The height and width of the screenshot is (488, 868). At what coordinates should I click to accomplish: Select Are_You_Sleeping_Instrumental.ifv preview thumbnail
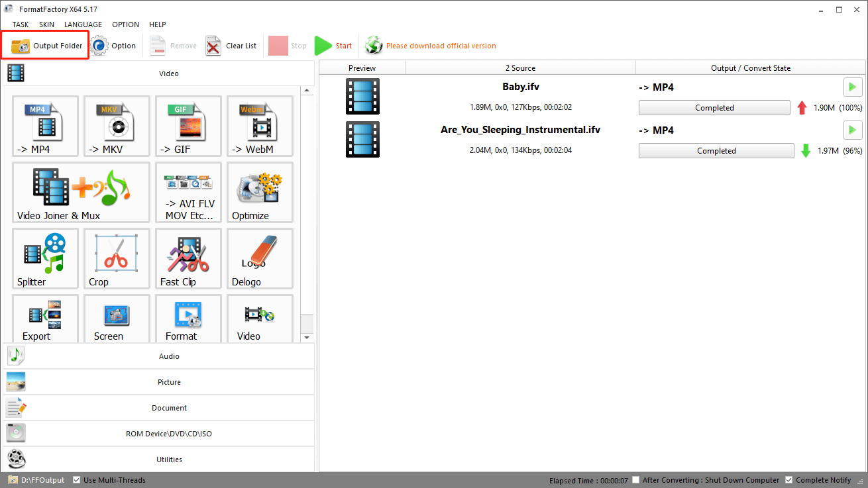pyautogui.click(x=362, y=139)
